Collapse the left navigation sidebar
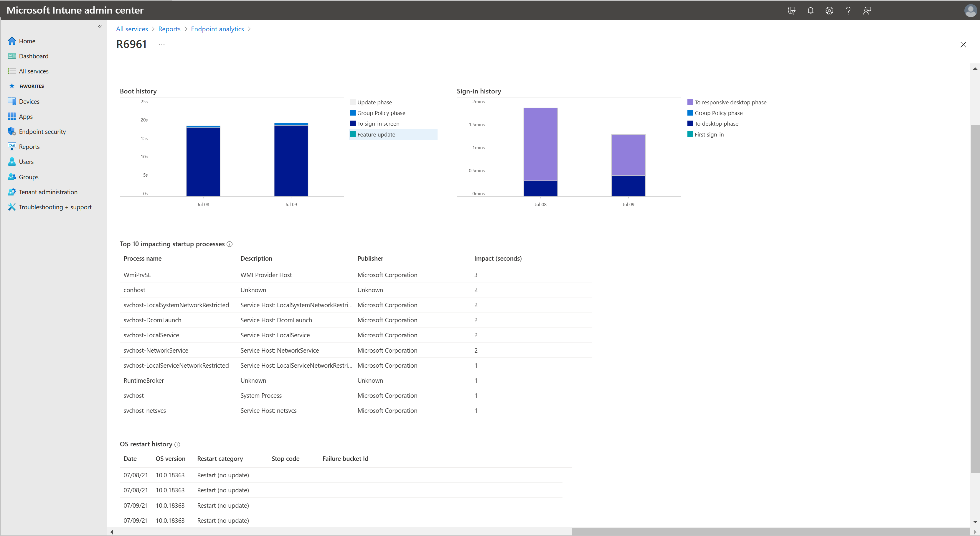 tap(100, 27)
